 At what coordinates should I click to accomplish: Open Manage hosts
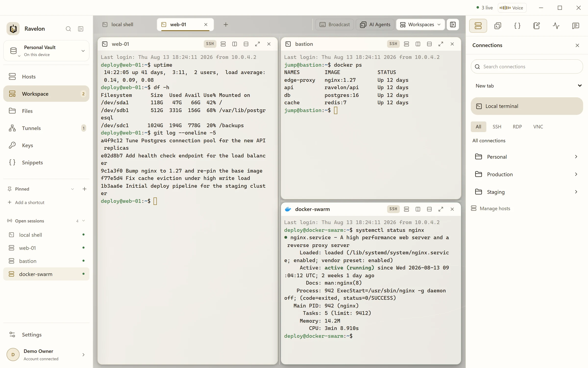pos(490,209)
